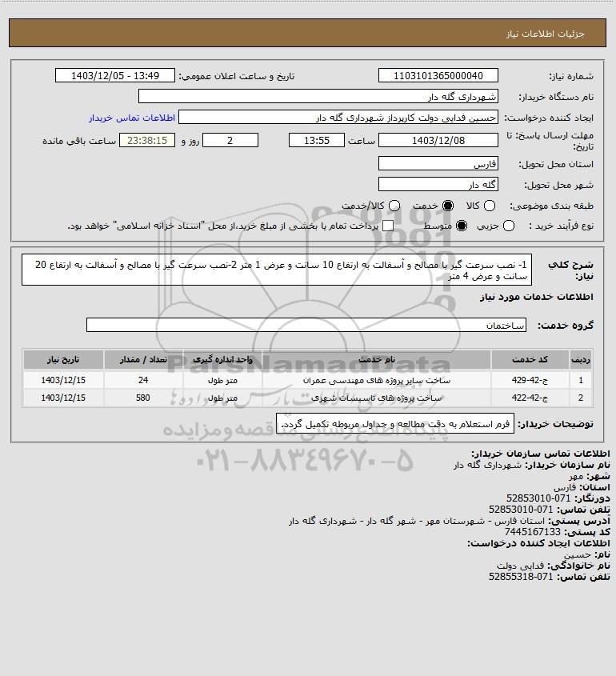The height and width of the screenshot is (676, 616).
Task: Click the remaining time field 23:38:15
Action: 147,140
